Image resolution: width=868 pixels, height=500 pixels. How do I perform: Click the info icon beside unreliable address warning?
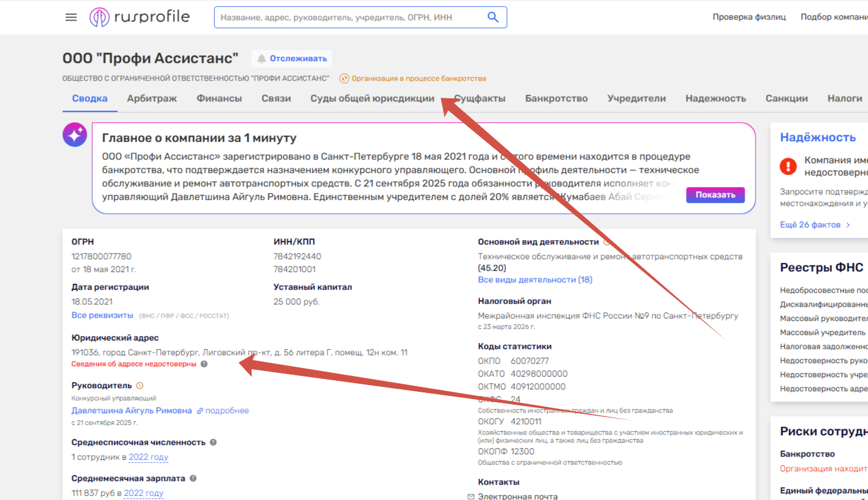pyautogui.click(x=204, y=364)
